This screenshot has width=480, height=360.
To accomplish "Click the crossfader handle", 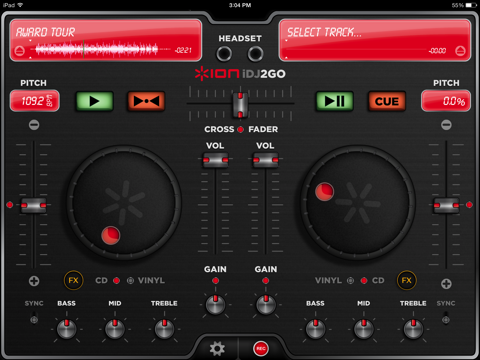I will click(240, 105).
